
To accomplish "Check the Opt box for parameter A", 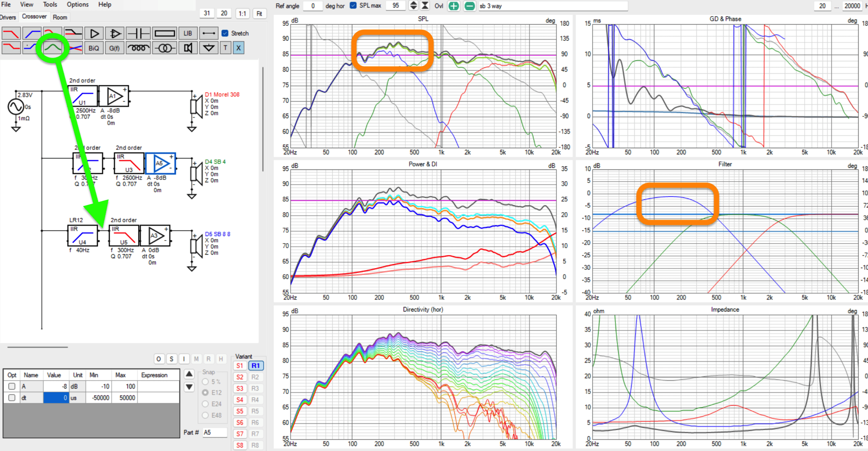I will pos(12,386).
